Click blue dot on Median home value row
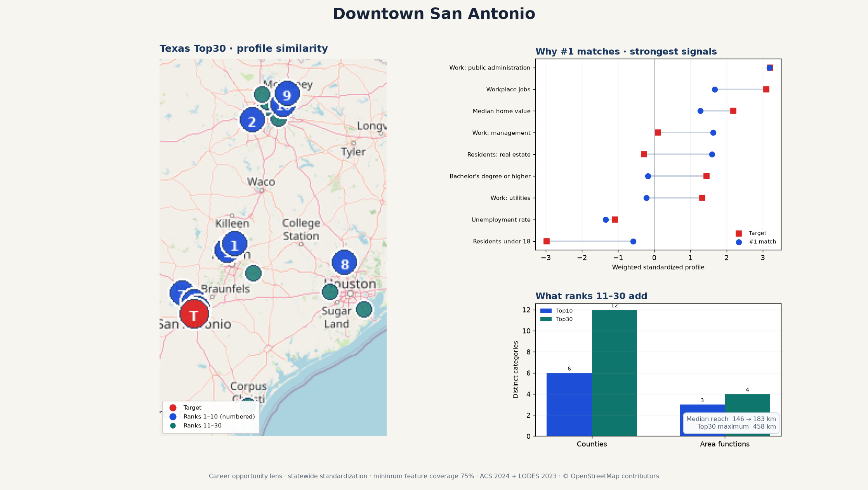868x490 pixels. pos(700,111)
